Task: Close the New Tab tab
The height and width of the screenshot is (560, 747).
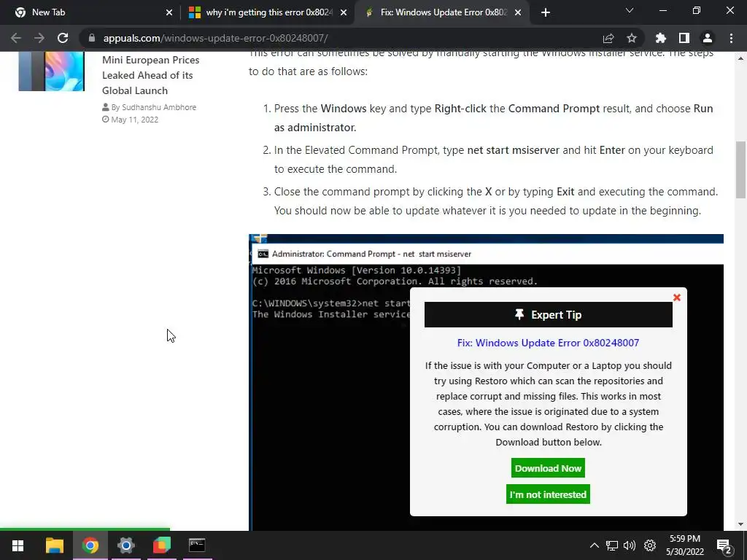Action: pos(169,12)
